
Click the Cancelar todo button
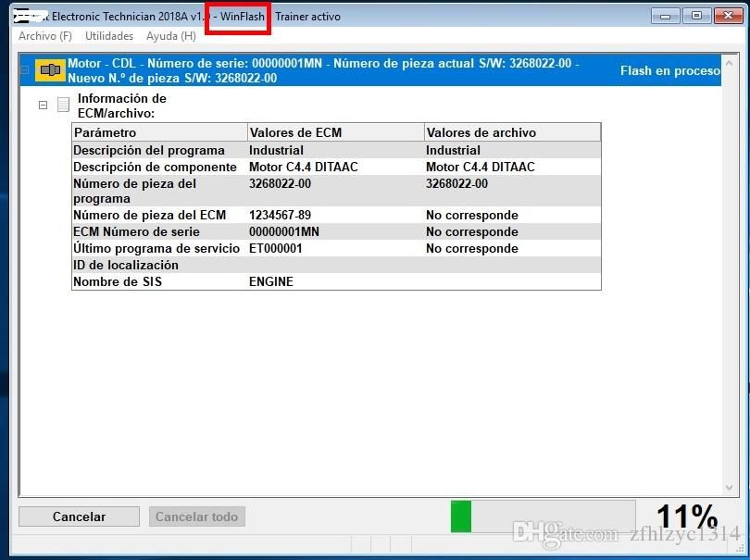click(x=196, y=516)
